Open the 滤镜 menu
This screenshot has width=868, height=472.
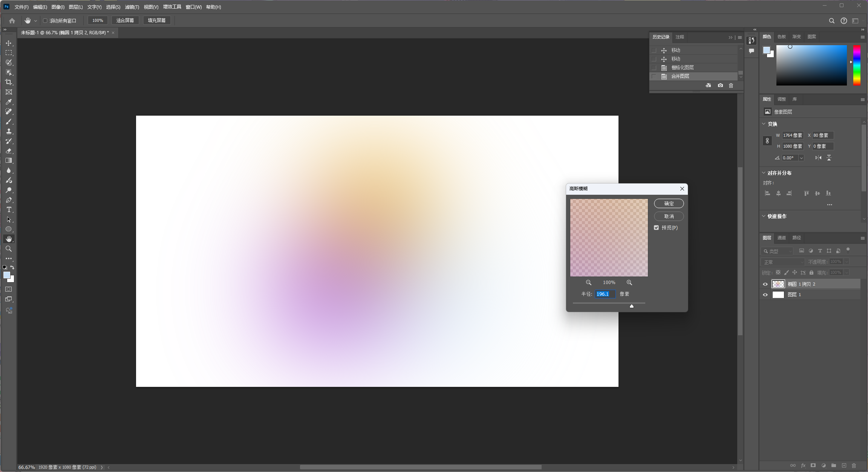tap(132, 7)
